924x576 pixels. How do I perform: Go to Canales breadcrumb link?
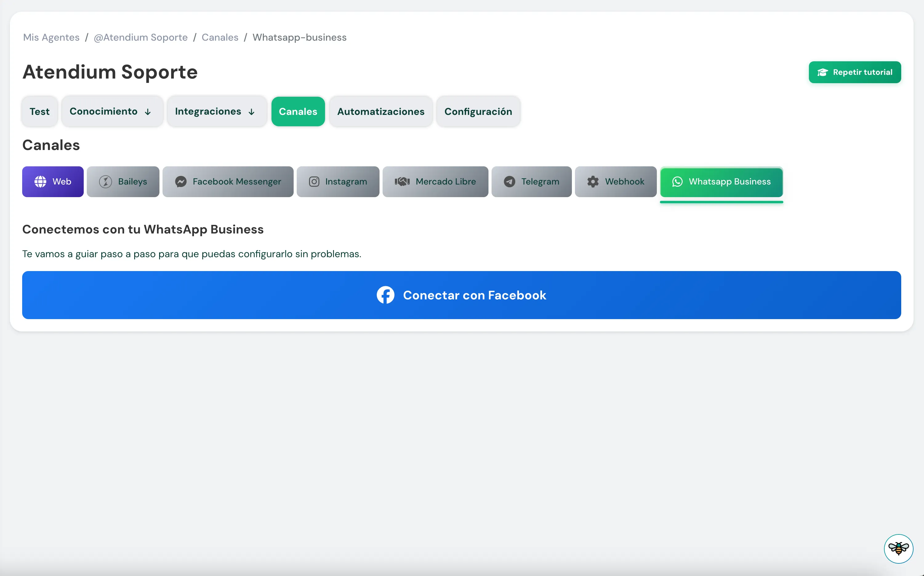[220, 37]
